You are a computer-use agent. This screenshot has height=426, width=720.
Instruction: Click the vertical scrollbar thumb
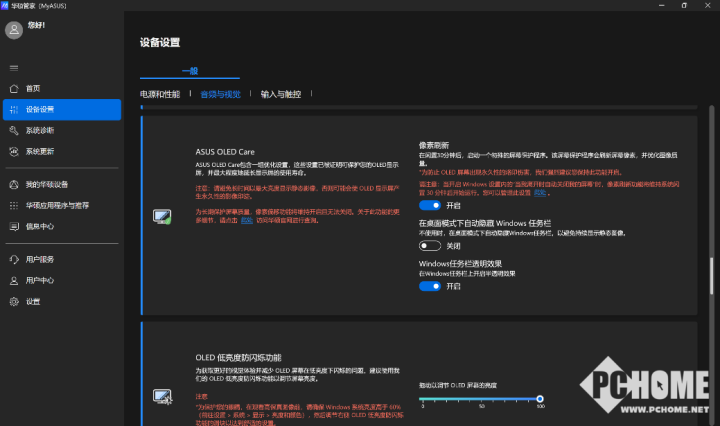[x=712, y=275]
